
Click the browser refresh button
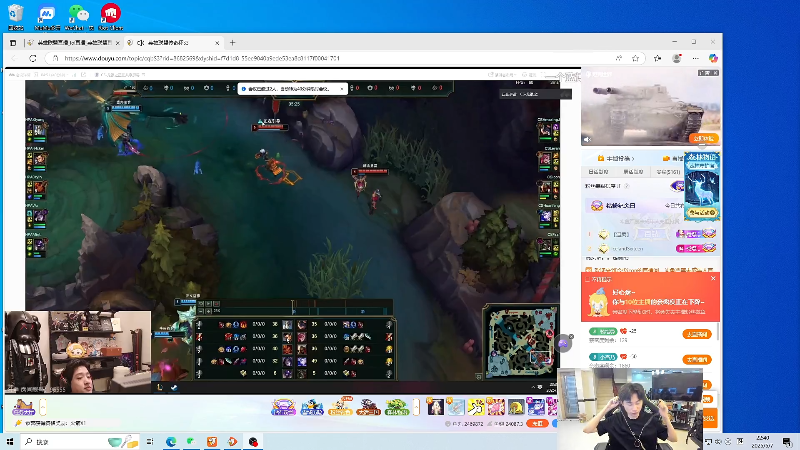(33, 58)
